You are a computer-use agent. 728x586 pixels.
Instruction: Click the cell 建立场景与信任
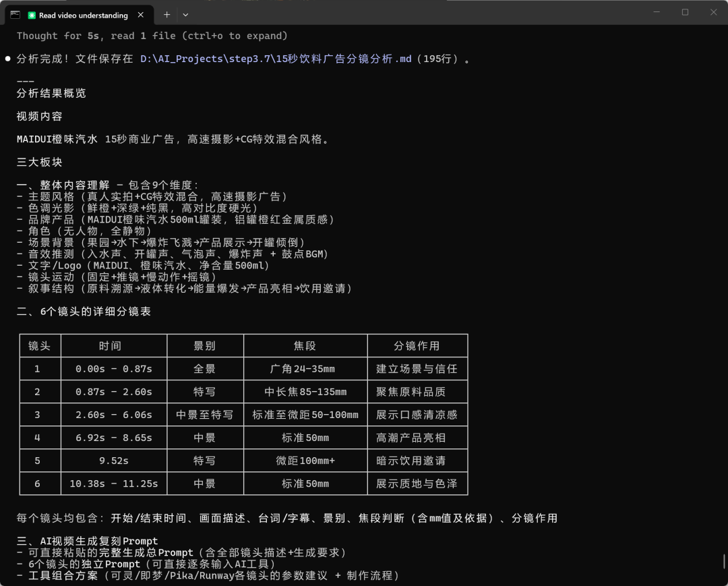click(x=417, y=369)
